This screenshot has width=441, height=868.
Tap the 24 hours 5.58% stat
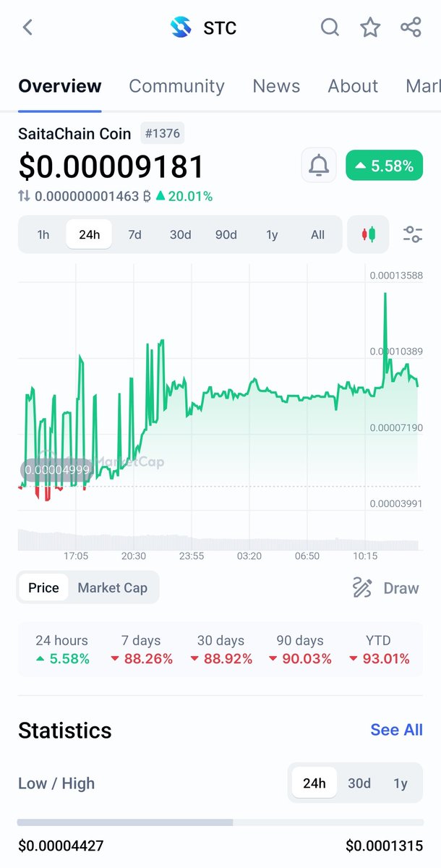coord(62,650)
